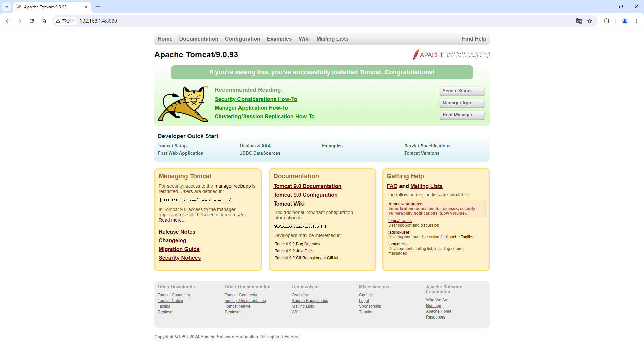Open the browser home page icon
The image size is (644, 346).
pos(44,21)
